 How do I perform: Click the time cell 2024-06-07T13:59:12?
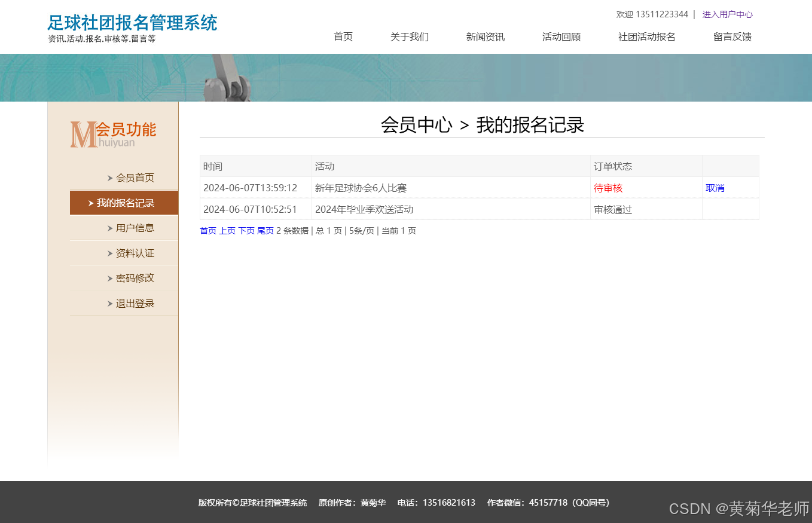point(256,188)
